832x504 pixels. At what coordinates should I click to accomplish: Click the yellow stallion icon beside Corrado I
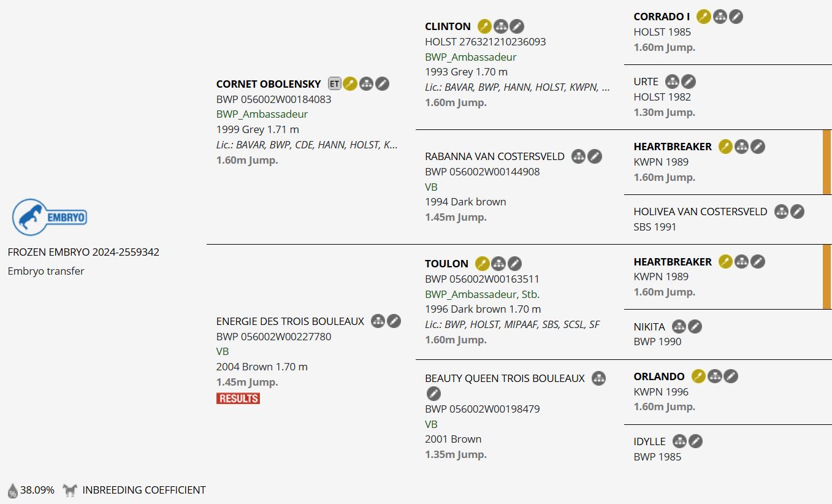[704, 17]
